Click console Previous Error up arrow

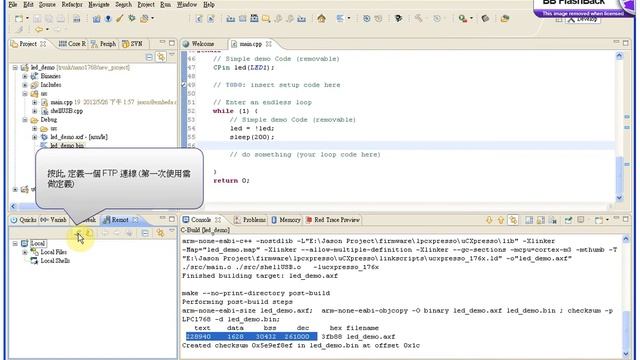tap(501, 220)
